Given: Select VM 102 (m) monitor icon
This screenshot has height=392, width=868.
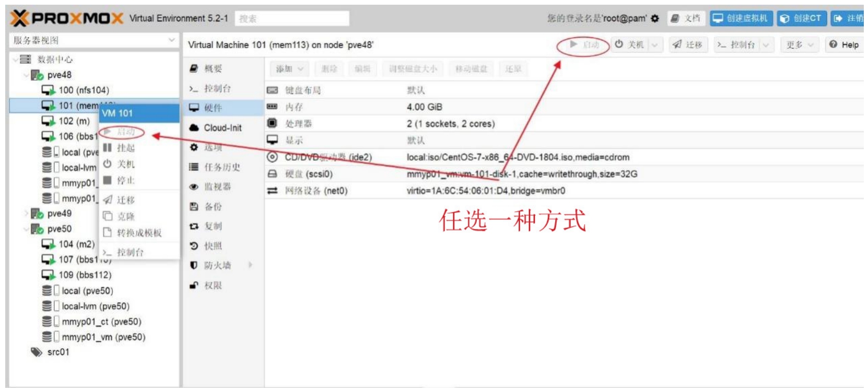Looking at the screenshot, I should coord(48,121).
